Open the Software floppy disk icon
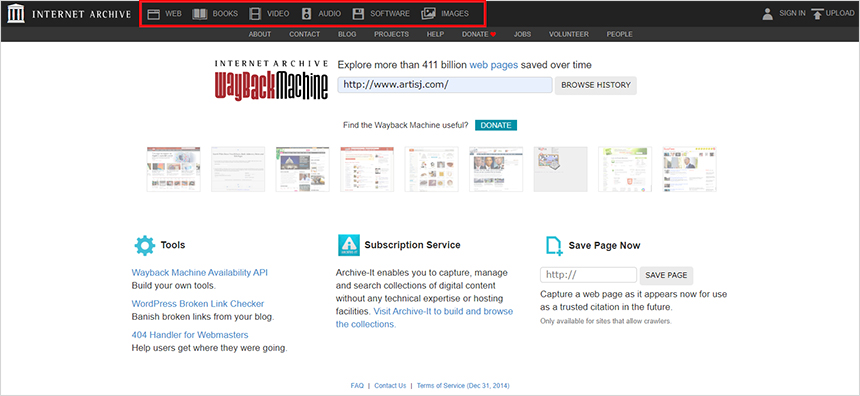This screenshot has height=396, width=860. (358, 14)
